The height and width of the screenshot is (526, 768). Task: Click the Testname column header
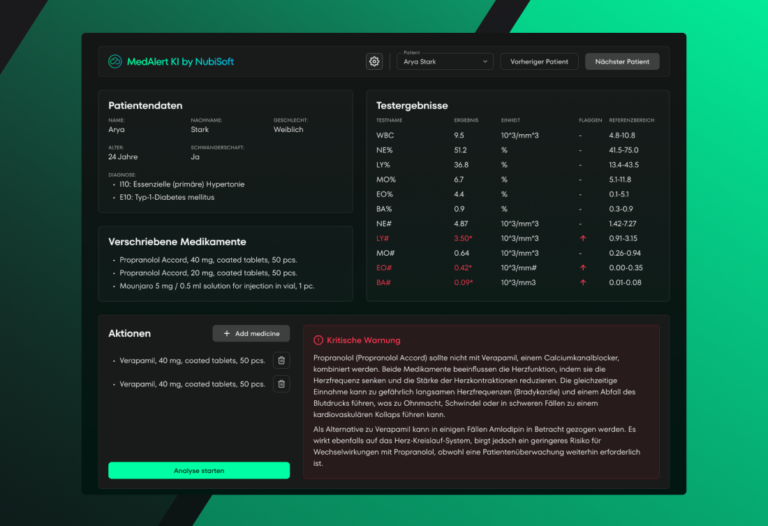[389, 120]
